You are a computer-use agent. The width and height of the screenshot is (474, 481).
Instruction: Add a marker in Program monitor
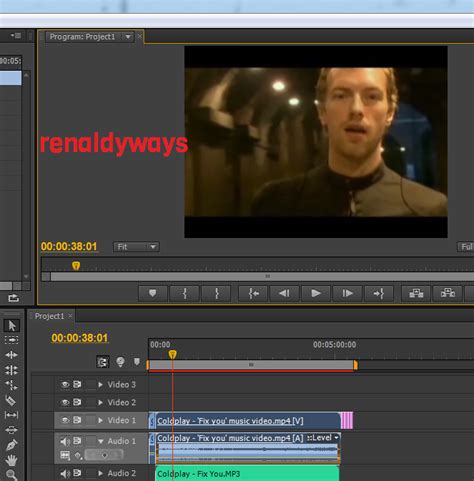click(153, 293)
